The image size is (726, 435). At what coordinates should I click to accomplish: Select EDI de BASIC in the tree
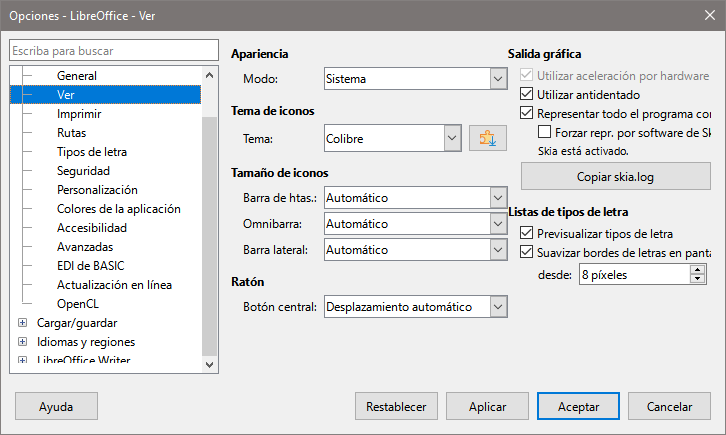(x=91, y=265)
